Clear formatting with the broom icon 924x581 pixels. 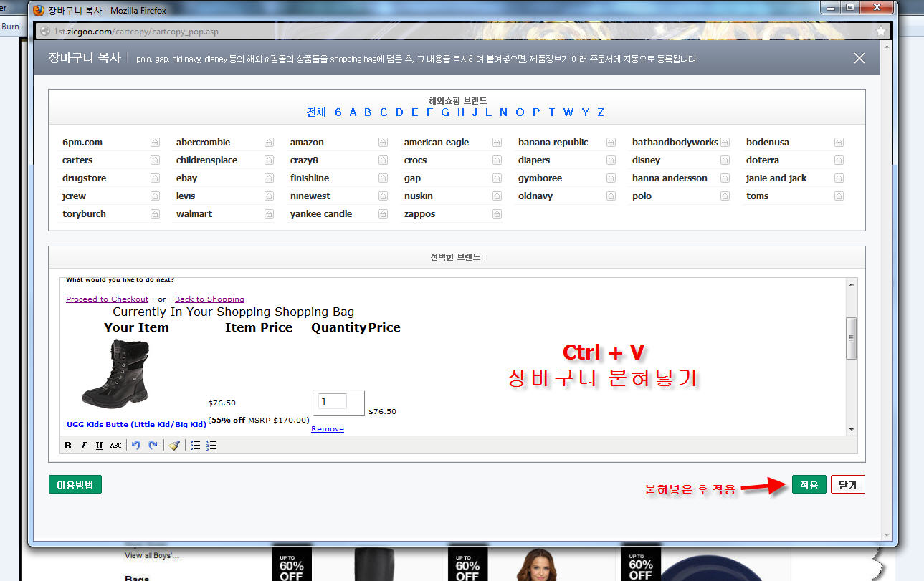click(x=174, y=446)
